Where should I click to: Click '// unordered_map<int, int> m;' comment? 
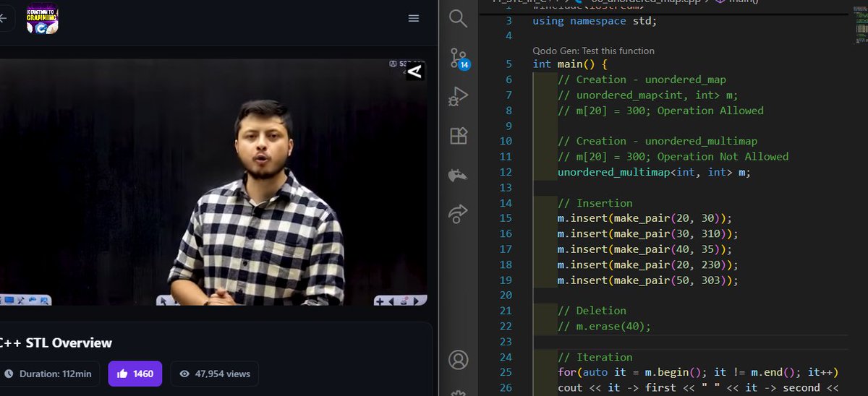click(x=647, y=95)
